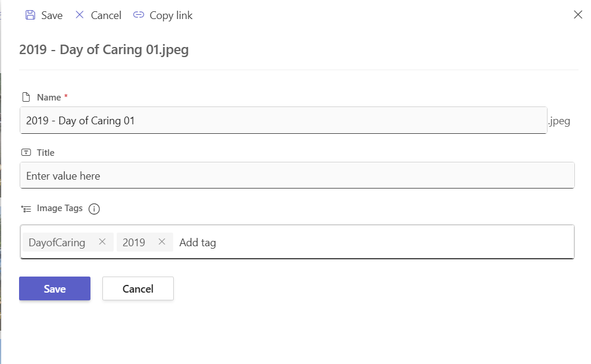Select the DayofCaring tag chip

[x=57, y=243]
